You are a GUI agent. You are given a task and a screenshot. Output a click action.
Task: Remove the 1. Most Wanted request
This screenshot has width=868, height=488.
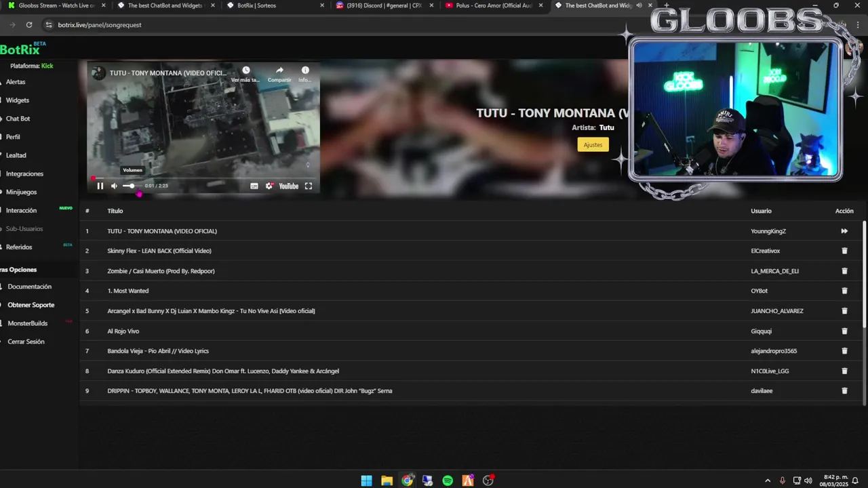coord(844,291)
